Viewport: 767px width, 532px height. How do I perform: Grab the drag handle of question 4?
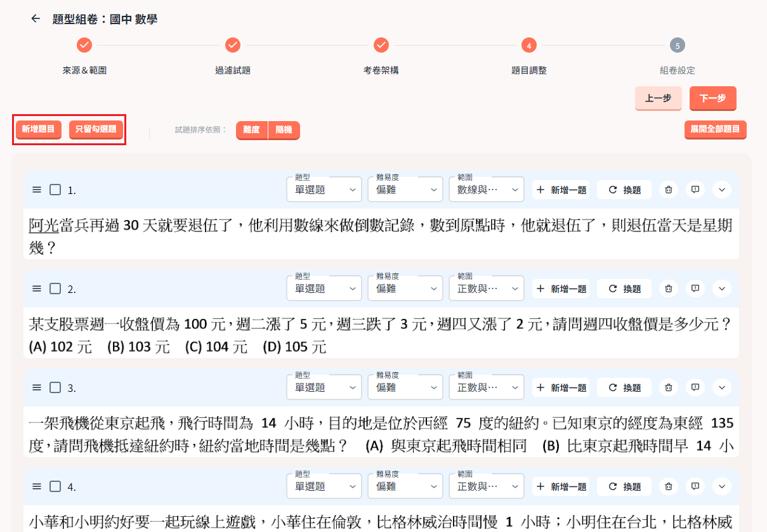[x=37, y=486]
